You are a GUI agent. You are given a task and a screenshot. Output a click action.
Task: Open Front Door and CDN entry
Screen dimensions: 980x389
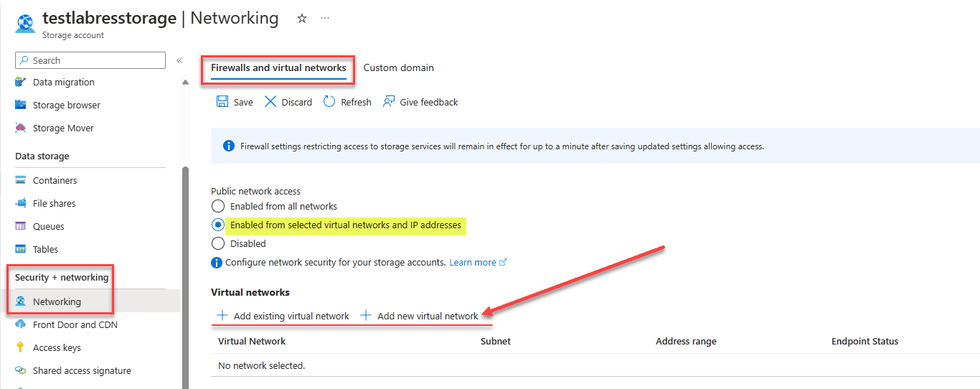(75, 325)
